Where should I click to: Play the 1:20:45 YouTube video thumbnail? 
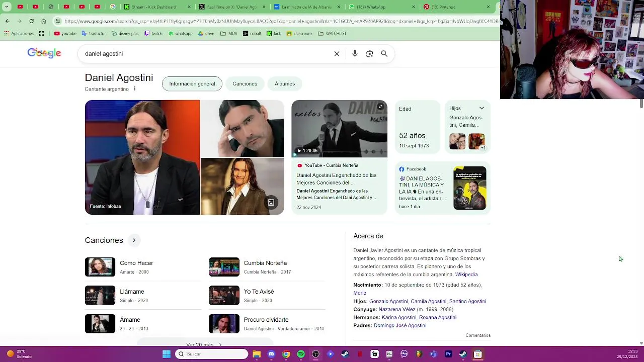click(340, 129)
